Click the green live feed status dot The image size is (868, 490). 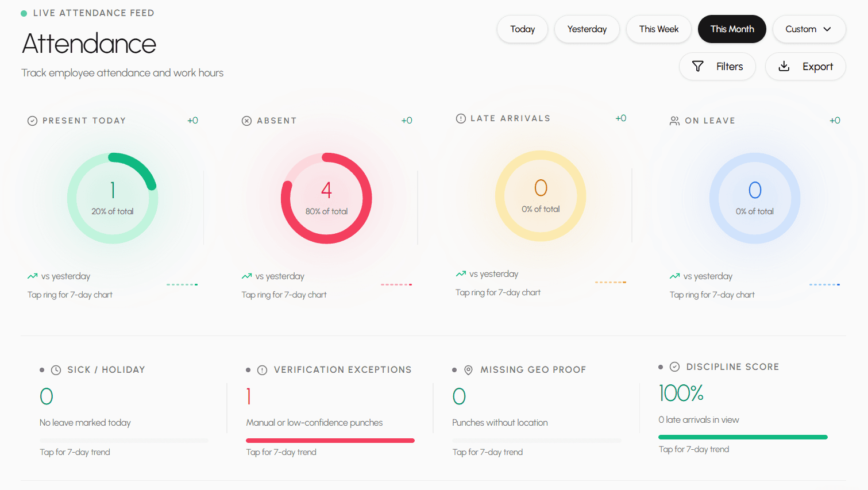click(x=24, y=13)
